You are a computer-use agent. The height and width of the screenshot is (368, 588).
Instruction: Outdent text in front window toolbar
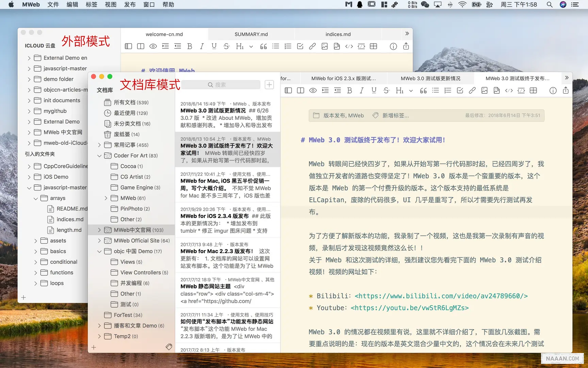[x=338, y=90]
